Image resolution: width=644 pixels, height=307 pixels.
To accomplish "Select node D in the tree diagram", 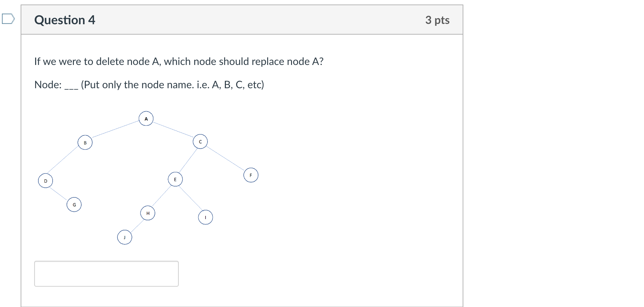I will coord(45,181).
